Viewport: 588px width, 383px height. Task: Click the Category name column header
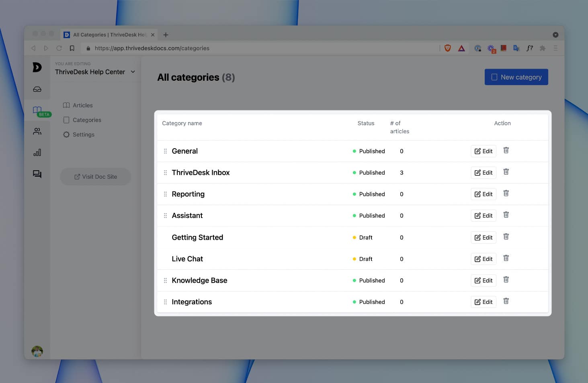coord(182,123)
